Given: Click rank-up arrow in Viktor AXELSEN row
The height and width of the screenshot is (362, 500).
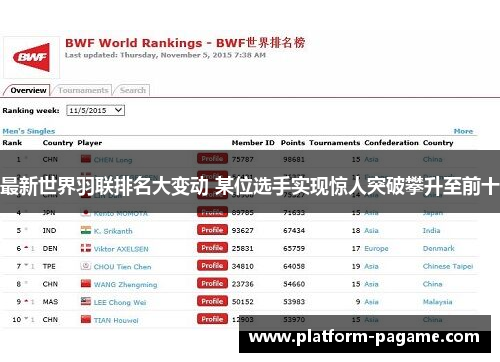Looking at the screenshot, I should point(26,248).
